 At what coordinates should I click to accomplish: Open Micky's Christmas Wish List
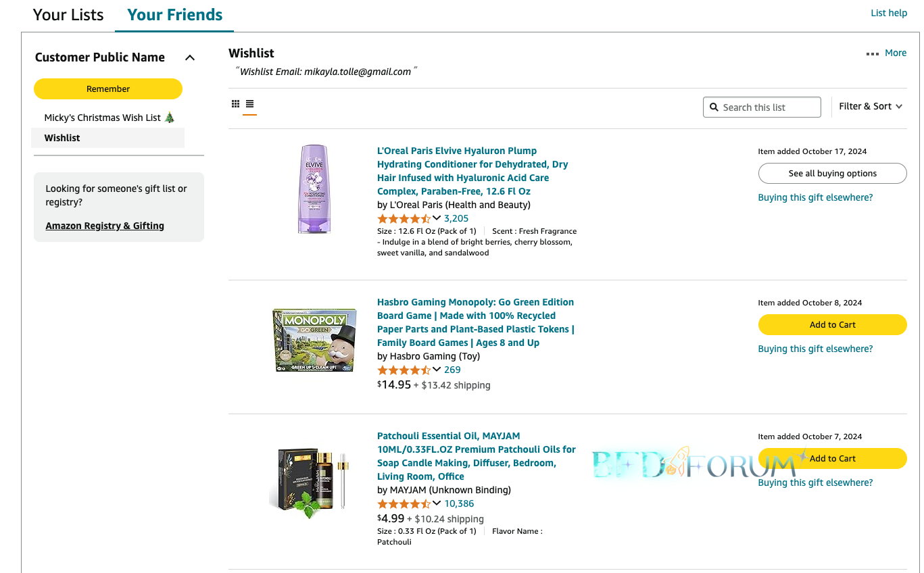[x=110, y=118]
